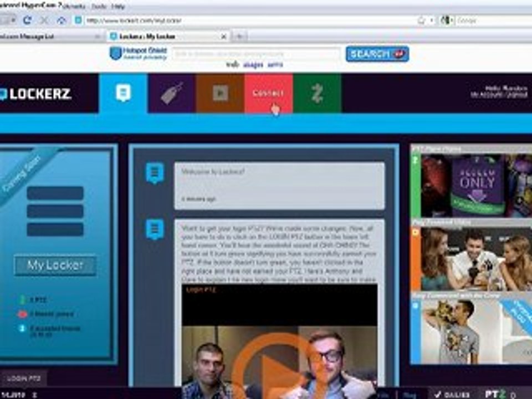The height and width of the screenshot is (399, 532).
Task: Click the blue icon on cat photo card
Action: coord(415,306)
